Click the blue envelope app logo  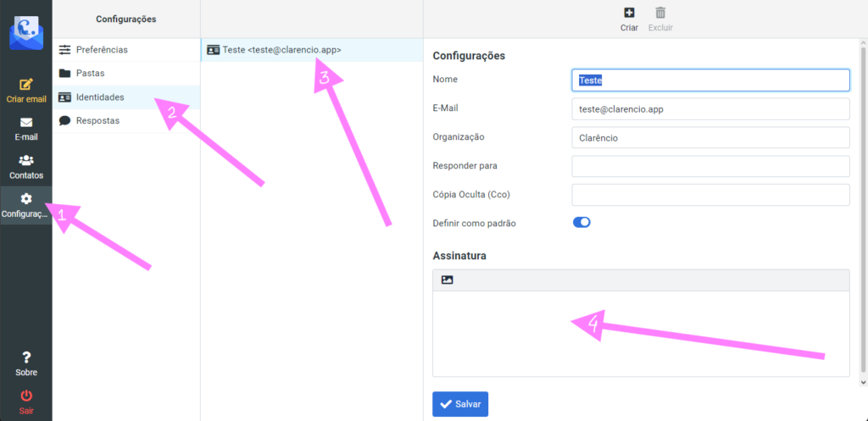[x=26, y=33]
